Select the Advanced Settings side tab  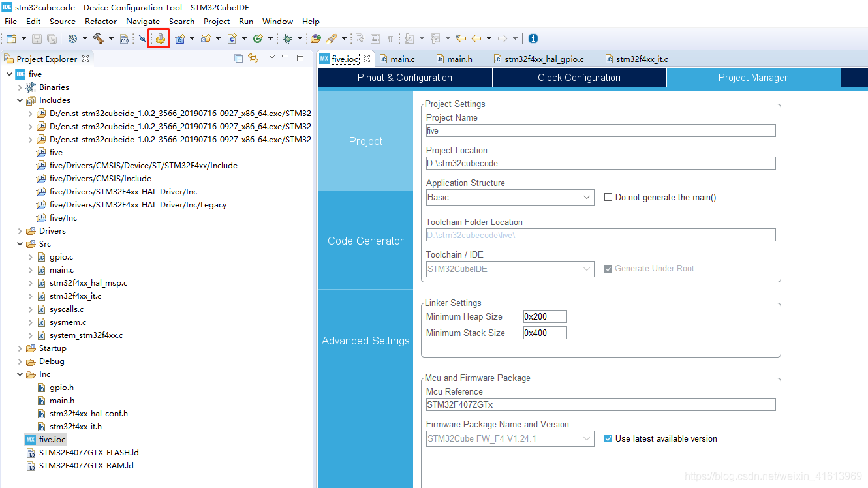coord(365,341)
